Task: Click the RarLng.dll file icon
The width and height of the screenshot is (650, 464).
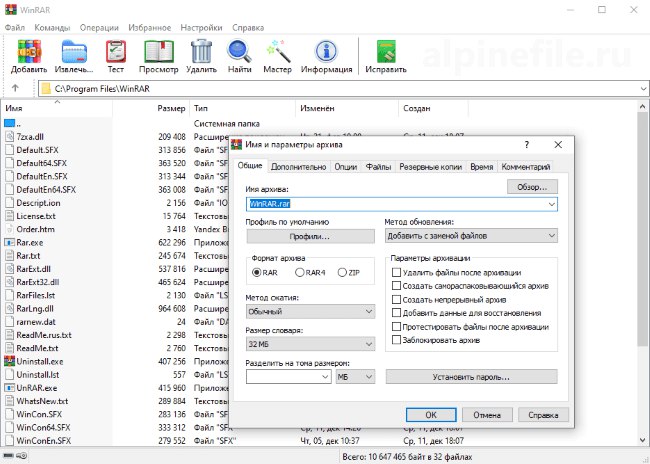Action: click(10, 308)
